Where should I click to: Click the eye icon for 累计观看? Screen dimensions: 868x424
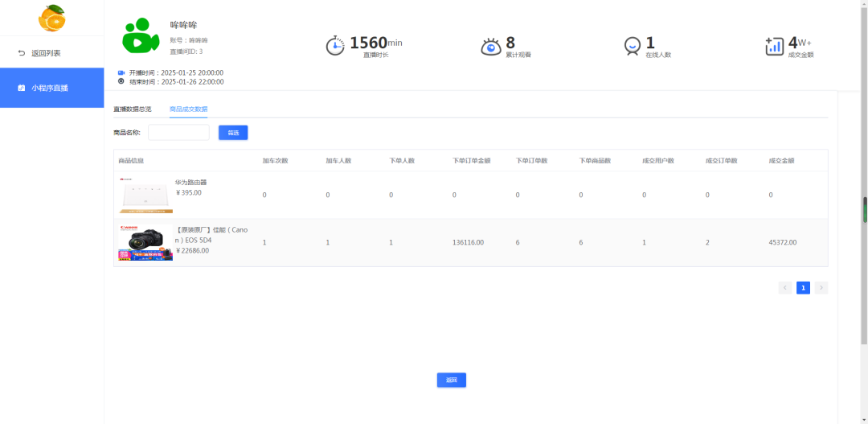pos(490,47)
